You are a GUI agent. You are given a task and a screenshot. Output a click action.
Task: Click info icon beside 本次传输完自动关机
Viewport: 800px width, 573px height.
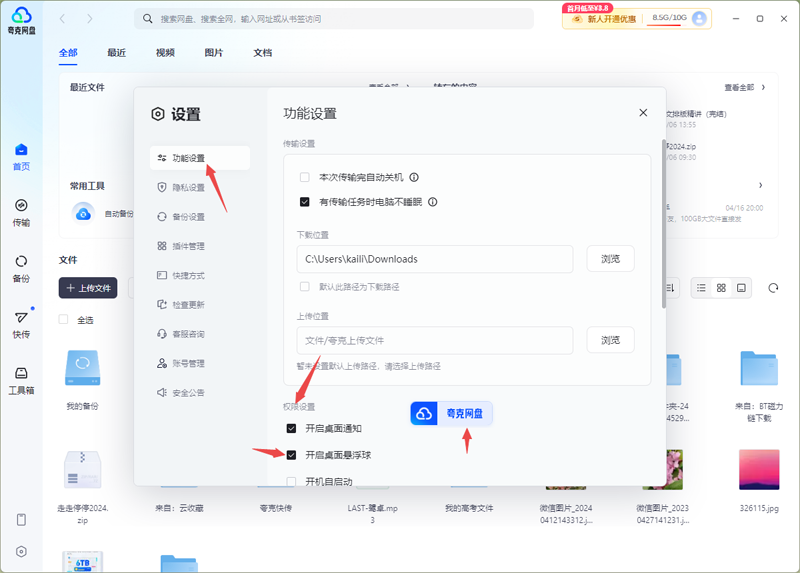tap(414, 177)
